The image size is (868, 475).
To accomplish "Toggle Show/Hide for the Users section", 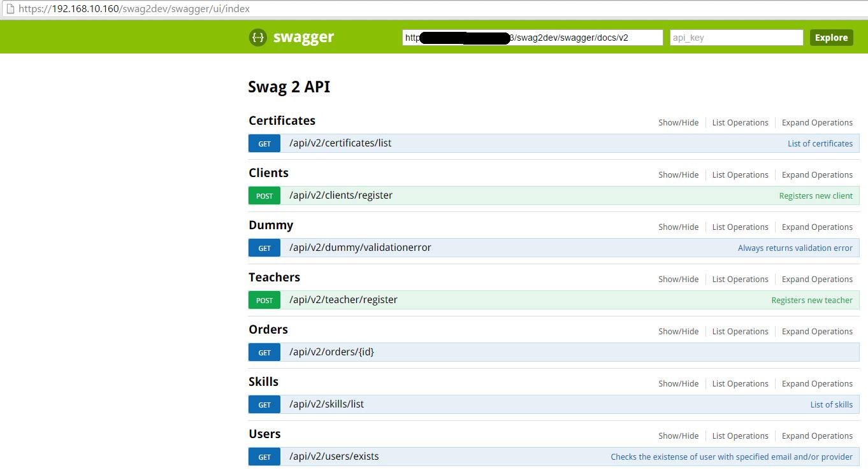I will (x=678, y=436).
